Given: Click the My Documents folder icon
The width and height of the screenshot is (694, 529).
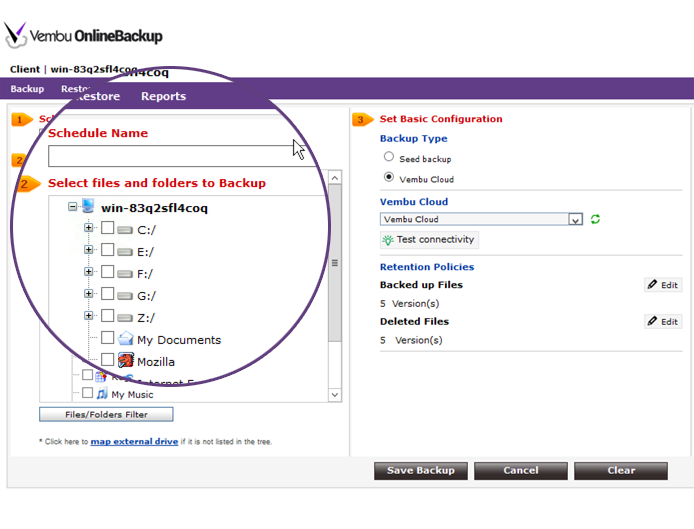Looking at the screenshot, I should [126, 339].
